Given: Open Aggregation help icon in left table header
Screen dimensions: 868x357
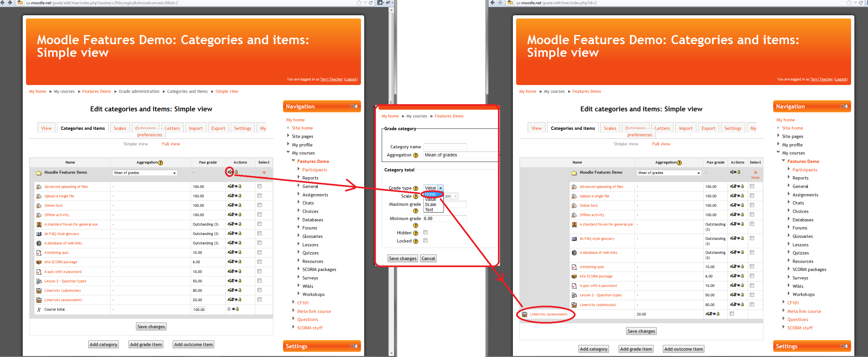Looking at the screenshot, I should pos(161,163).
